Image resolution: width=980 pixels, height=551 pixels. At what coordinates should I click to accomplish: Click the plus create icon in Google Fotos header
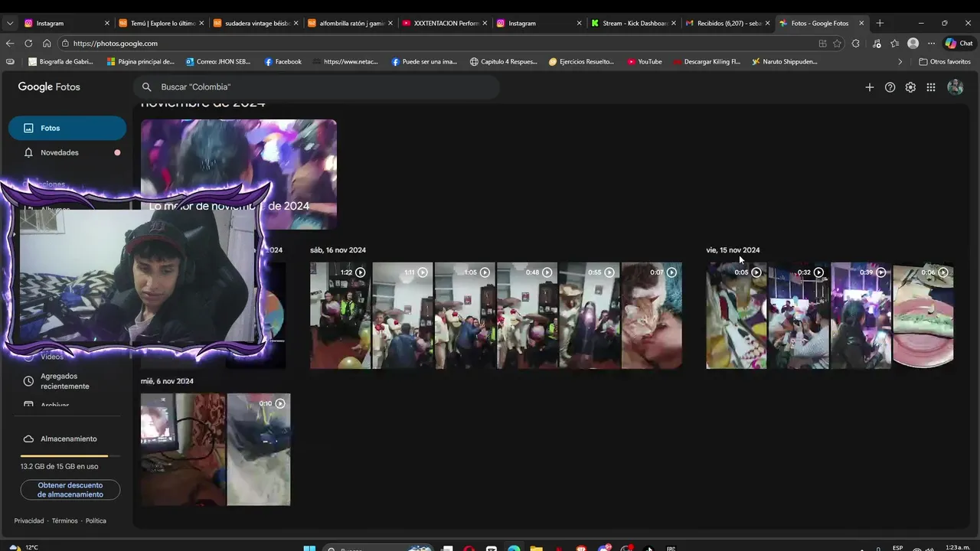coord(869,87)
